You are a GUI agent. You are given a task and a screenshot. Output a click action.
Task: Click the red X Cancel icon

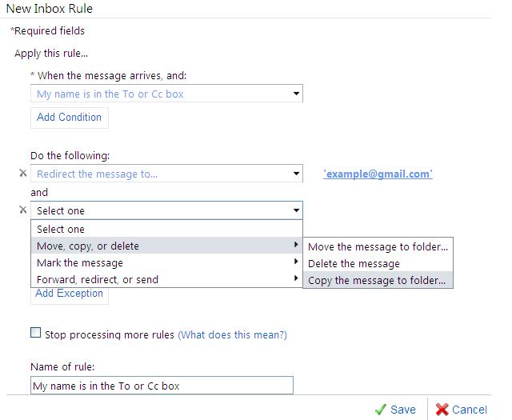pos(442,410)
